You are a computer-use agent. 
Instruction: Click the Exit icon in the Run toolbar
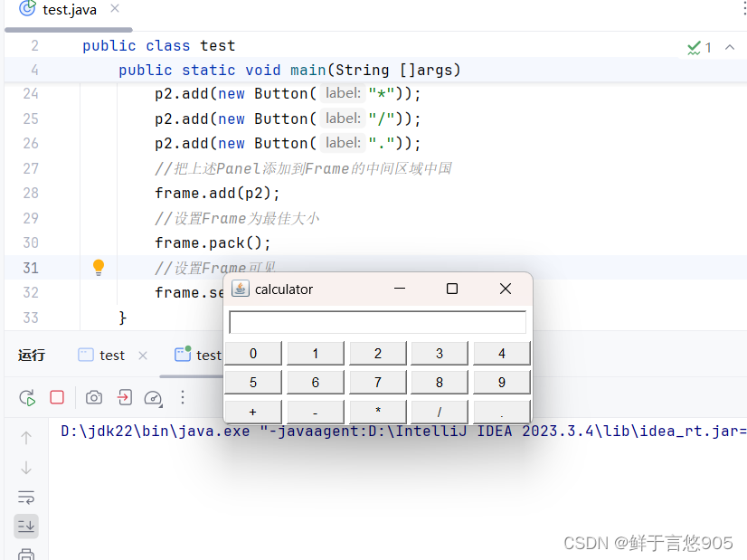[x=125, y=397]
